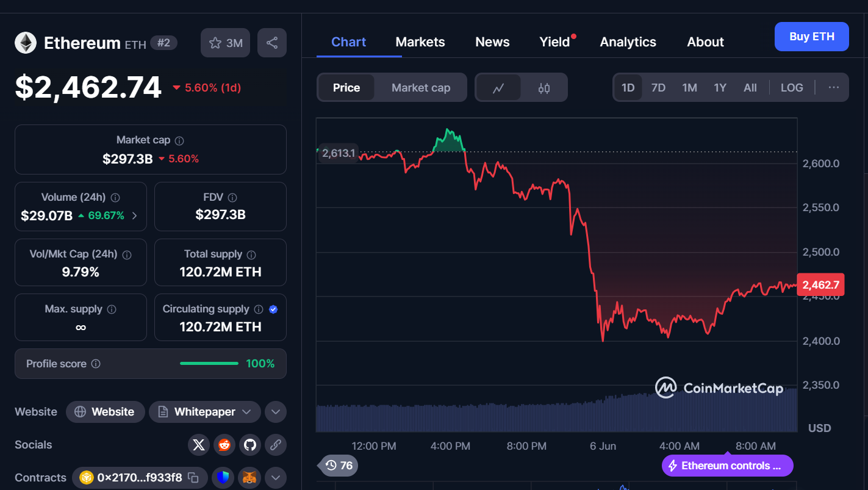Viewport: 868px width, 490px height.
Task: Open the Reddit social icon
Action: click(224, 445)
